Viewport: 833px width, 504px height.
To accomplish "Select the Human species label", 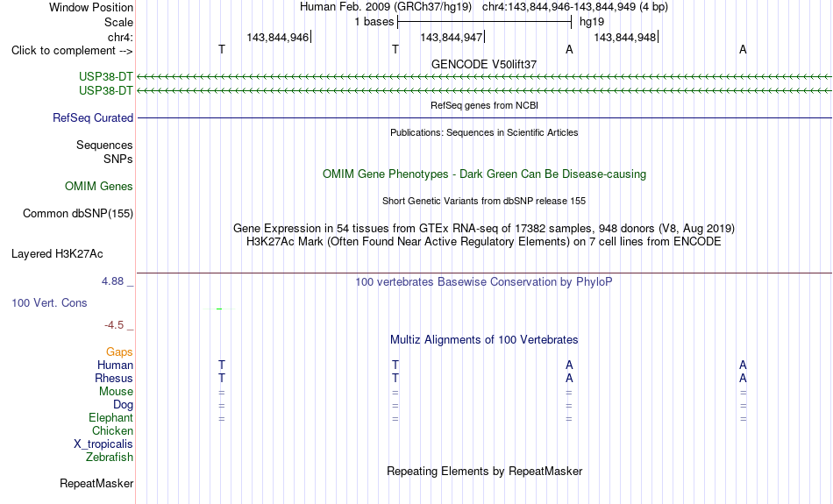I will point(115,366).
